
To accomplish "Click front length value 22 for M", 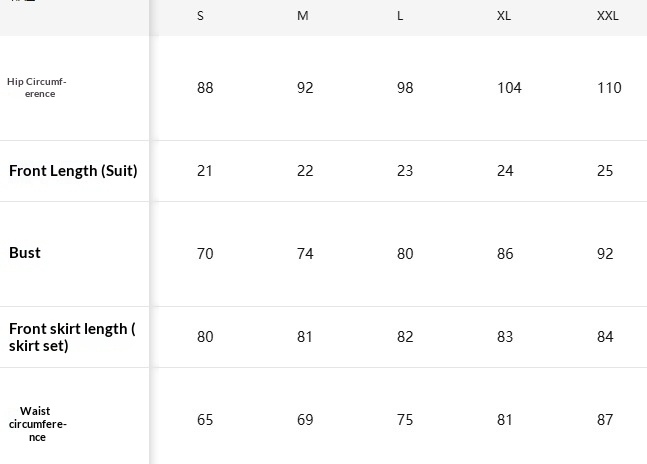I will pyautogui.click(x=305, y=171).
